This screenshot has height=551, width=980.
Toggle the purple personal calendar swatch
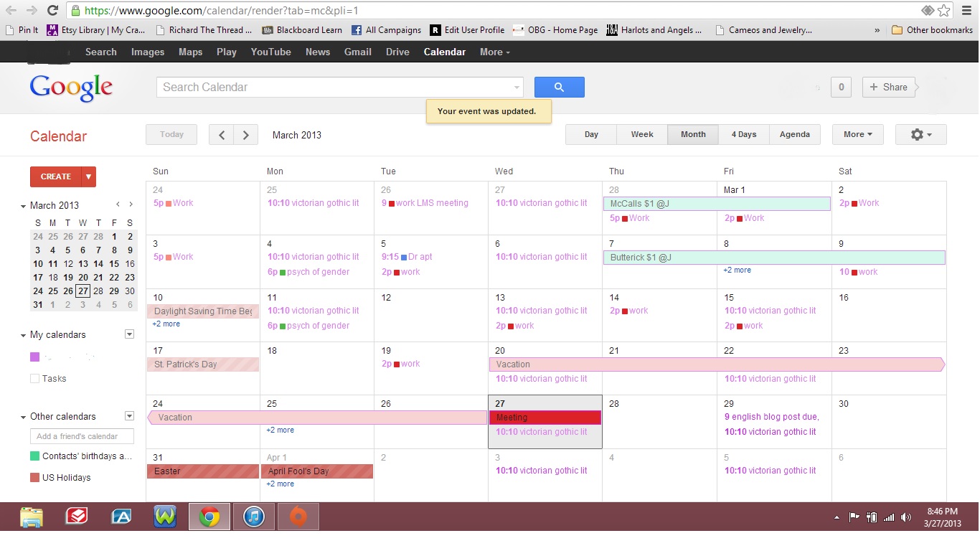(x=34, y=357)
